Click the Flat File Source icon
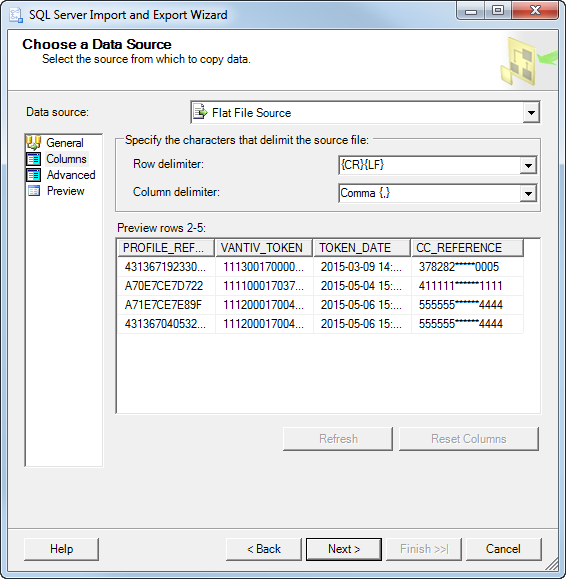The height and width of the screenshot is (579, 566). coord(200,112)
